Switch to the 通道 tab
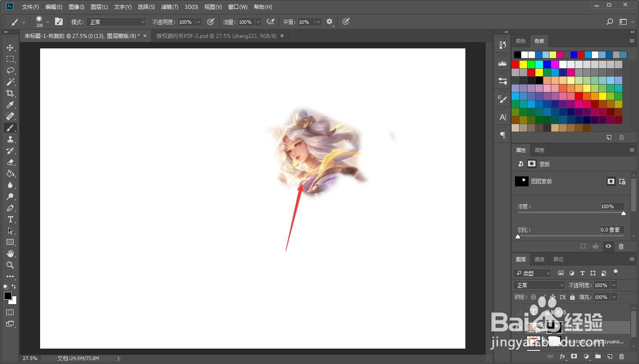The image size is (639, 364). click(539, 259)
